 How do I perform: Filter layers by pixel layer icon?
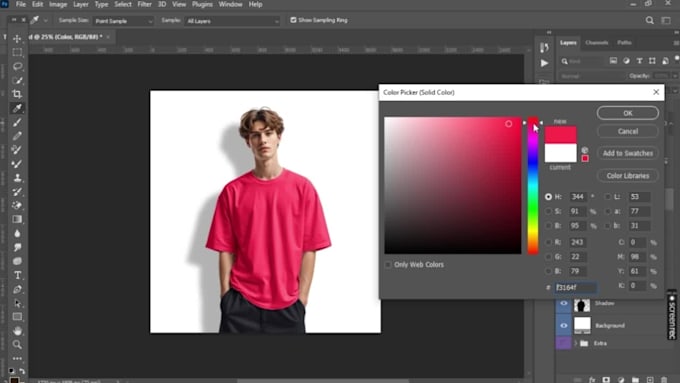click(x=613, y=61)
